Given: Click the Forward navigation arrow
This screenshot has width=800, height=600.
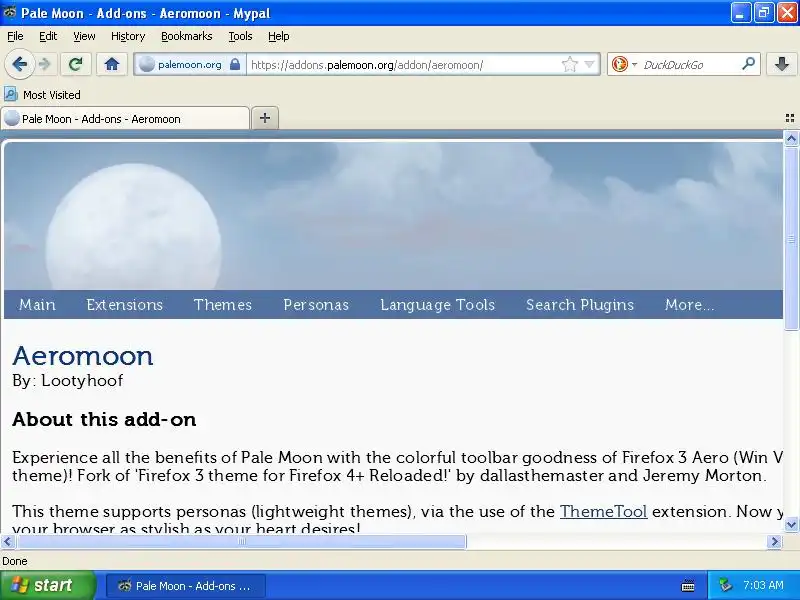Looking at the screenshot, I should coord(45,64).
